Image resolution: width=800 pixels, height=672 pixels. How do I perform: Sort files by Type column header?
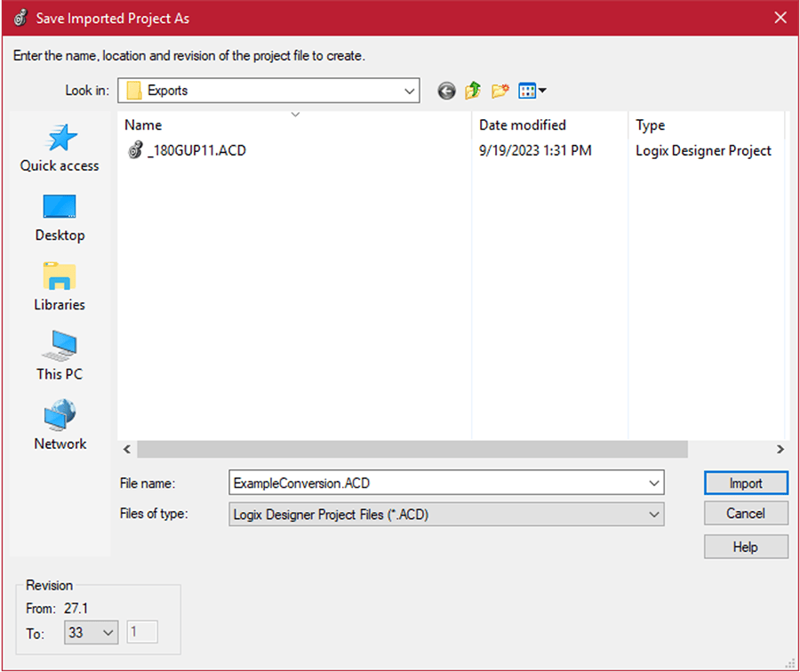click(x=707, y=124)
